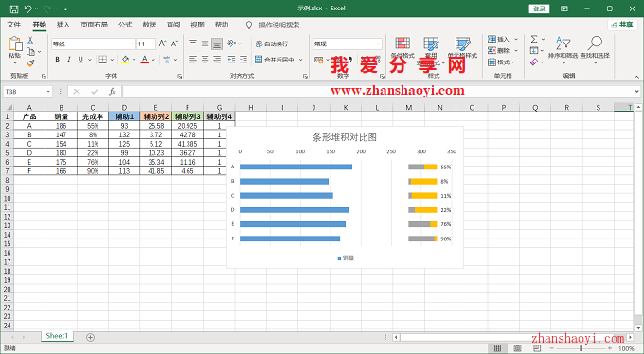Click the ribbon display options button
644x354 pixels.
coord(564,9)
